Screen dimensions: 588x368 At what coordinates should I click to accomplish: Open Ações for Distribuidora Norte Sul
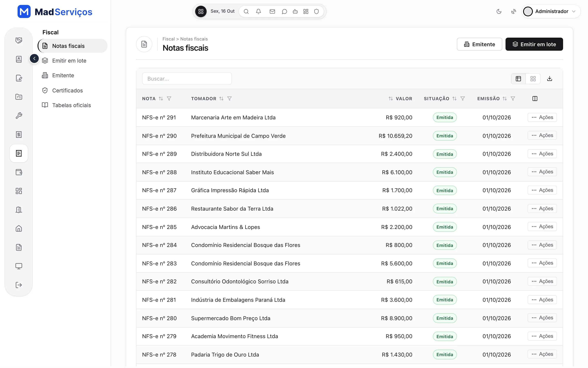click(542, 154)
